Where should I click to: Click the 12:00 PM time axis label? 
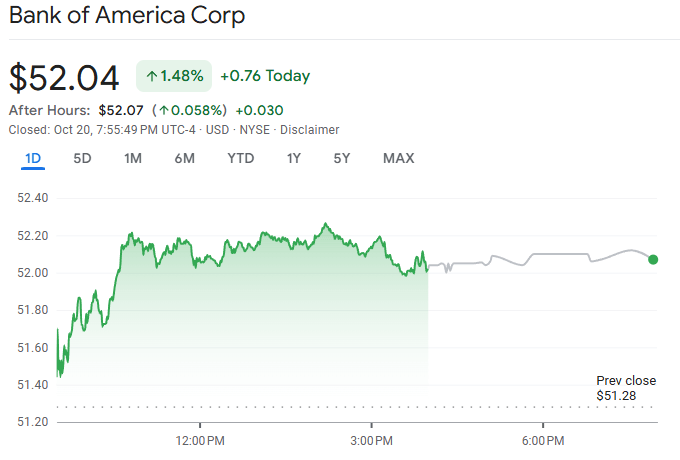(200, 441)
